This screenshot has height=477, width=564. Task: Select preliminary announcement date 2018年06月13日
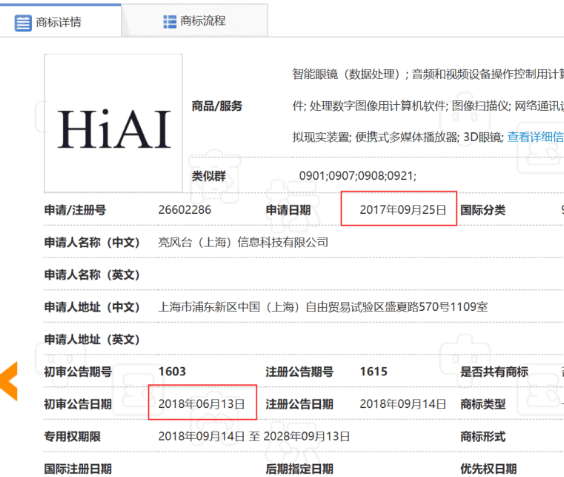pyautogui.click(x=201, y=404)
